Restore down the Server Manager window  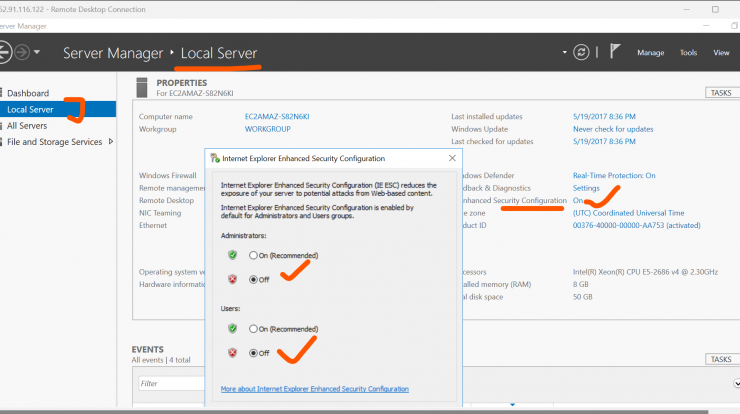[x=734, y=25]
